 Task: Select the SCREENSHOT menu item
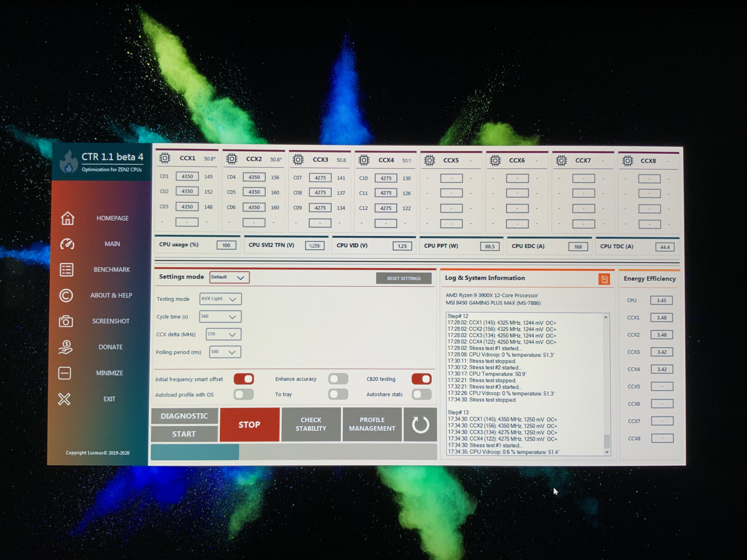click(111, 321)
